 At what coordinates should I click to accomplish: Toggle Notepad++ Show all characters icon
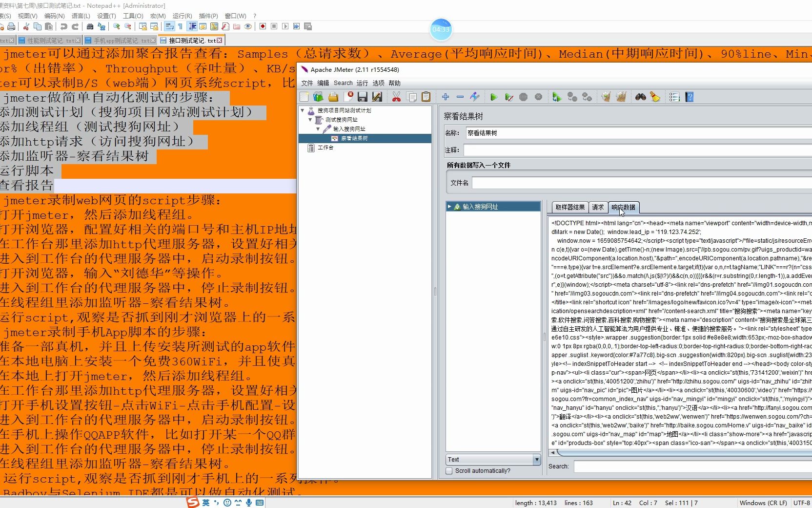pos(180,26)
